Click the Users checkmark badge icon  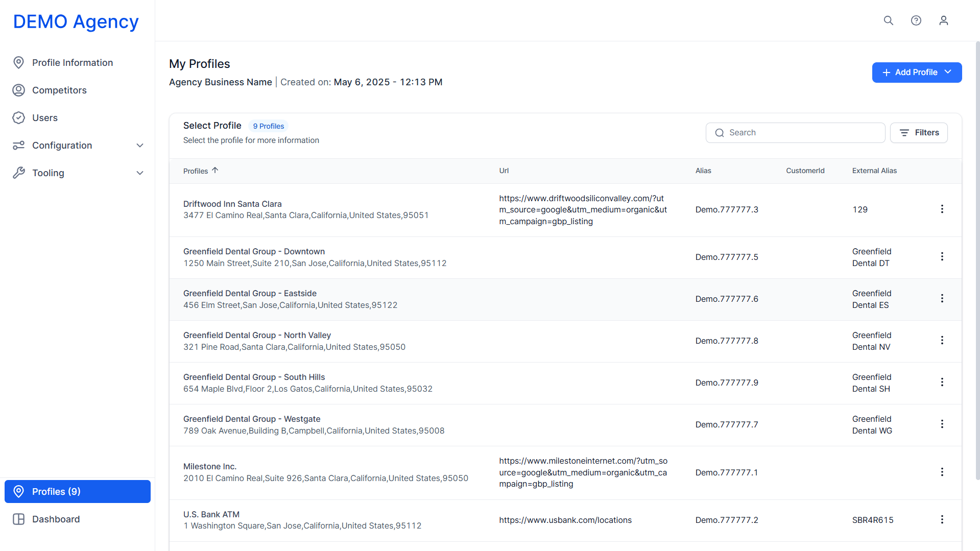click(x=19, y=118)
